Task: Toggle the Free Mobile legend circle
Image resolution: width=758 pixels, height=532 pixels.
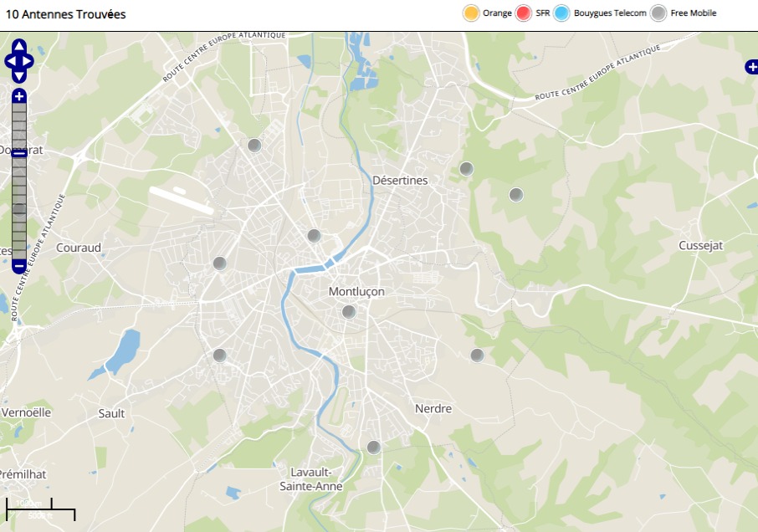Action: pos(658,13)
